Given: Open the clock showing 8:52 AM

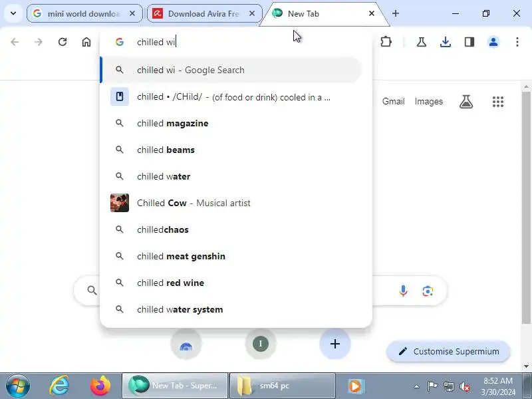Looking at the screenshot, I should coord(498,386).
